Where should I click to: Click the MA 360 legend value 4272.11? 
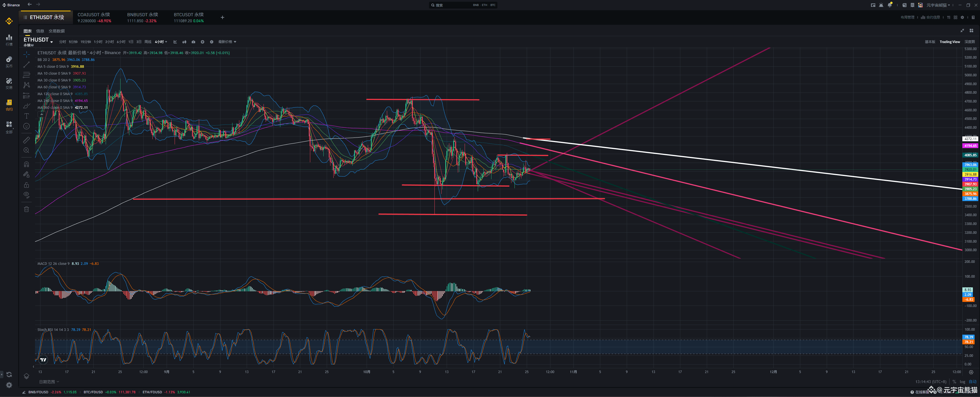click(81, 108)
